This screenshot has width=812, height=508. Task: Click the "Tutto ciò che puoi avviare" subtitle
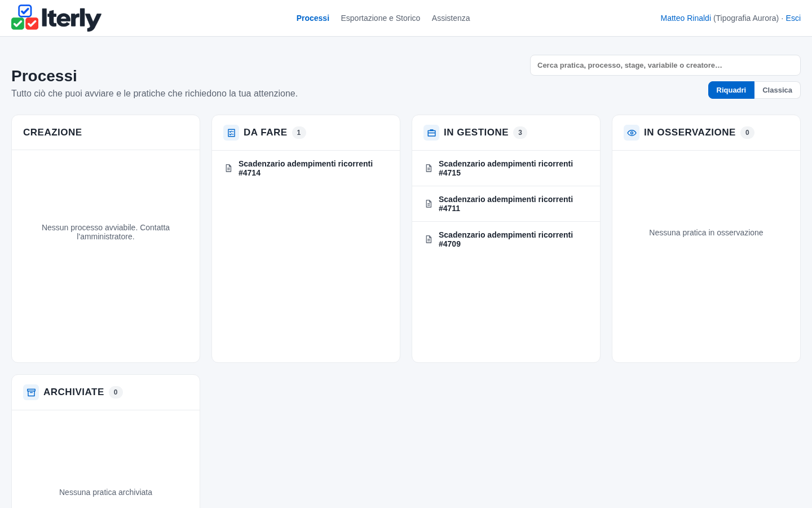(x=155, y=94)
